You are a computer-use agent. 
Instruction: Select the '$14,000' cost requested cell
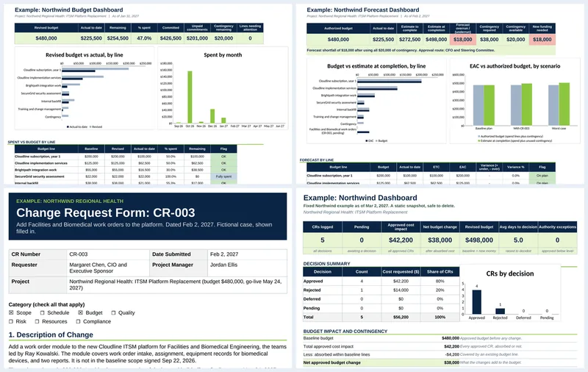[x=401, y=290]
